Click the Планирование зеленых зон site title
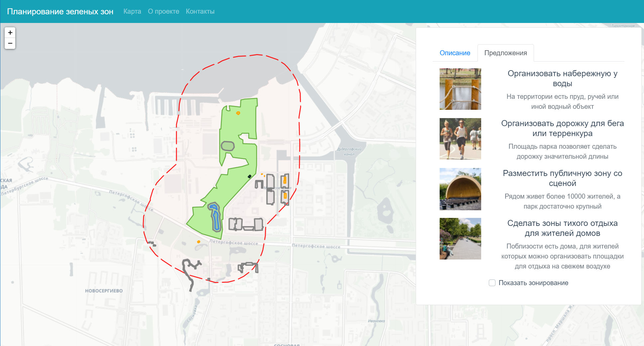The width and height of the screenshot is (644, 346). tap(60, 11)
